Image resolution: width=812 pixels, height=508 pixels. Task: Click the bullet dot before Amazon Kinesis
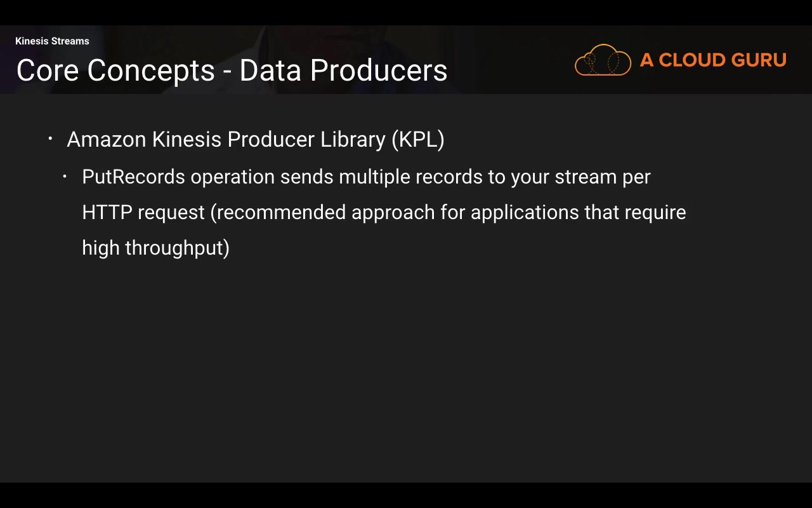(x=51, y=138)
